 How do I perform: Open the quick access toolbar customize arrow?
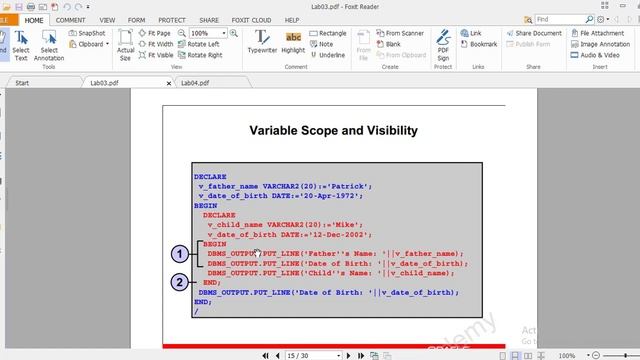click(x=88, y=7)
